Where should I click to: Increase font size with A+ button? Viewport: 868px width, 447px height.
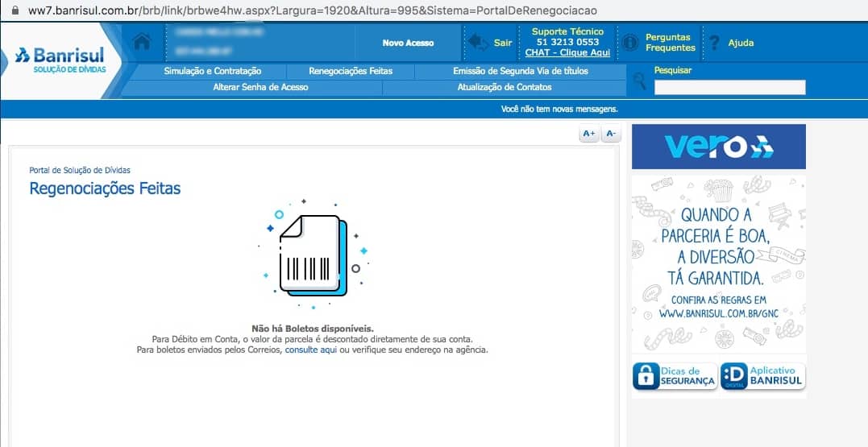589,134
